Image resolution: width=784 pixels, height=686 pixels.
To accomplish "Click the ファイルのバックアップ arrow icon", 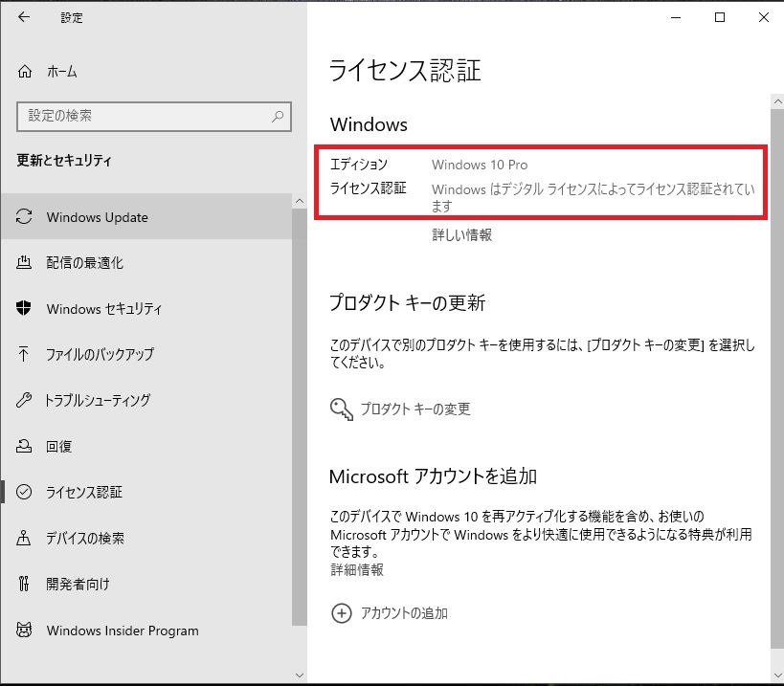I will [x=24, y=354].
